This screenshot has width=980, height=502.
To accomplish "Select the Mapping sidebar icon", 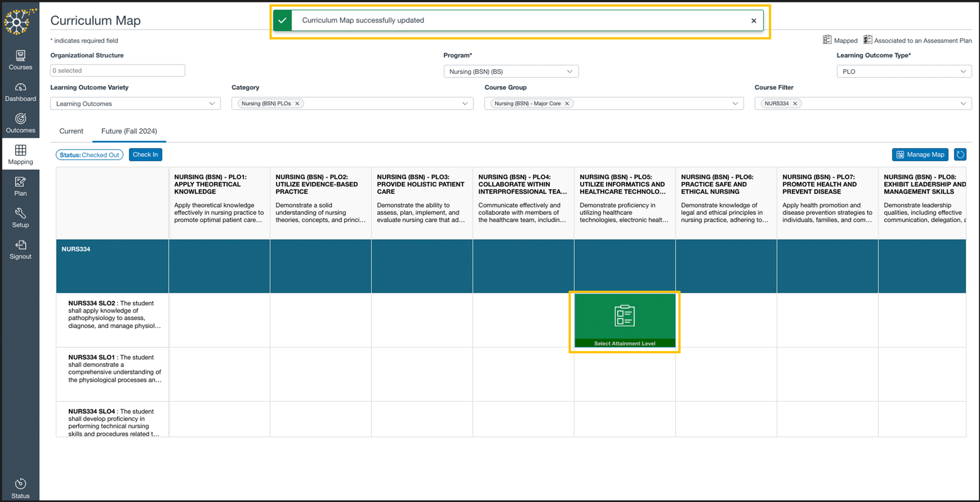I will [x=20, y=154].
